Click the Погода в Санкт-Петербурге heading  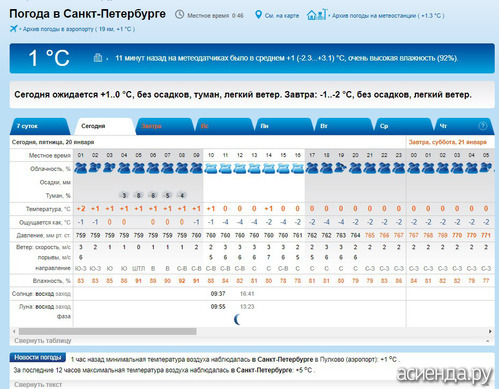click(87, 14)
